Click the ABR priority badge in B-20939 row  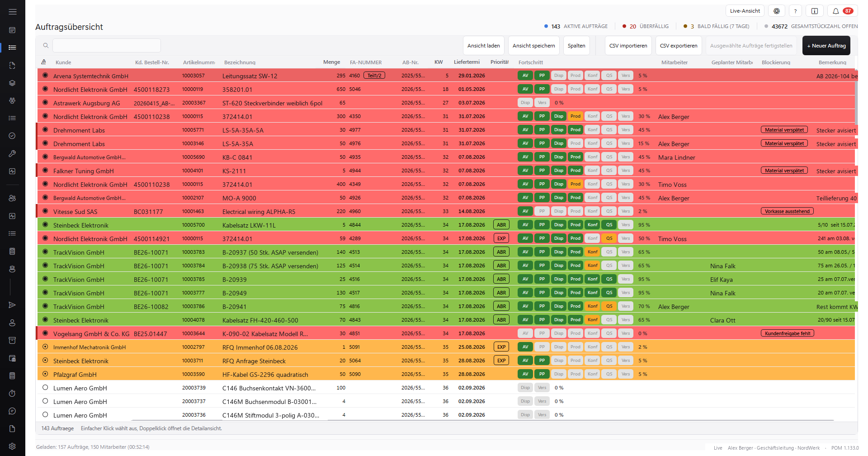coord(501,279)
